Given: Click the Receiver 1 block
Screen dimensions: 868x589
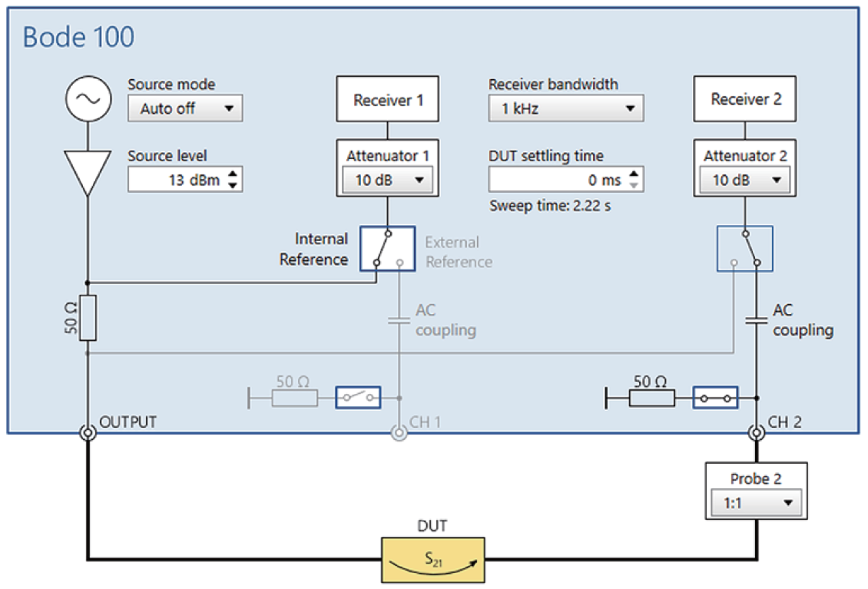Looking at the screenshot, I should tap(387, 99).
